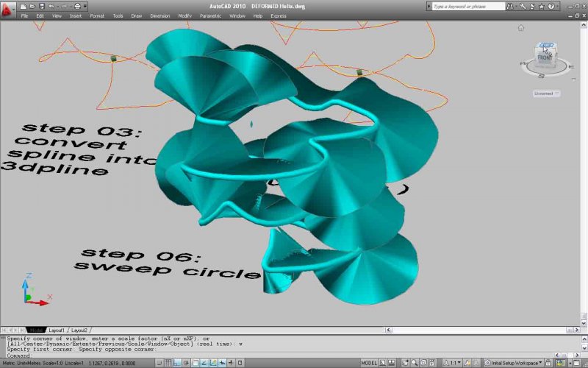The image size is (588, 368).
Task: Open the AutoCAD application menu (red A)
Action: pos(9,9)
